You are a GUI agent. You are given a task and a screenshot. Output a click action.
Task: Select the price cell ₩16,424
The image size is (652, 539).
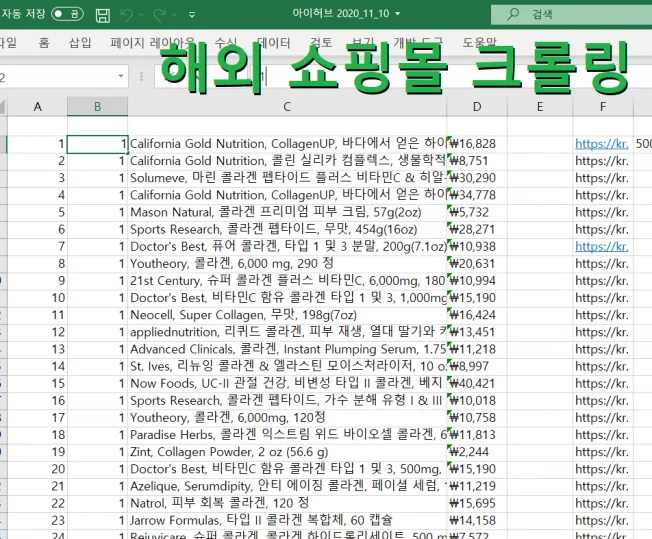click(x=477, y=315)
